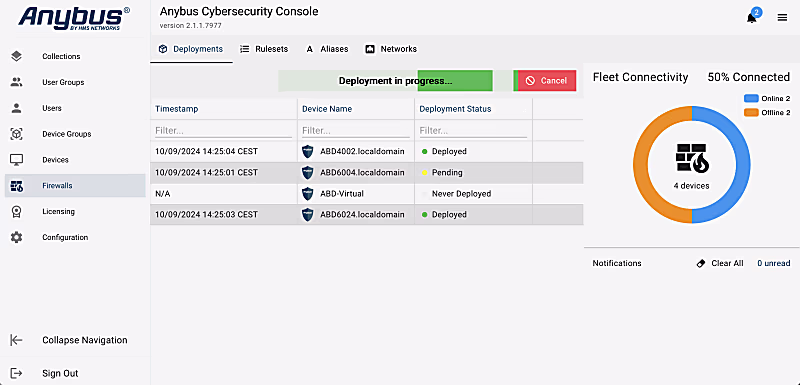Screen dimensions: 800x385
Task: Click the shield icon for ABD-Virtual
Action: click(307, 194)
